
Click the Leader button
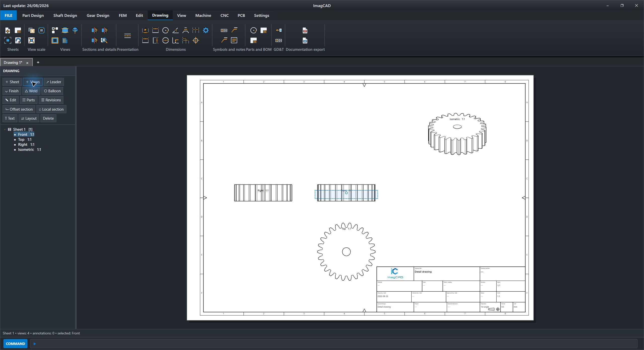54,82
